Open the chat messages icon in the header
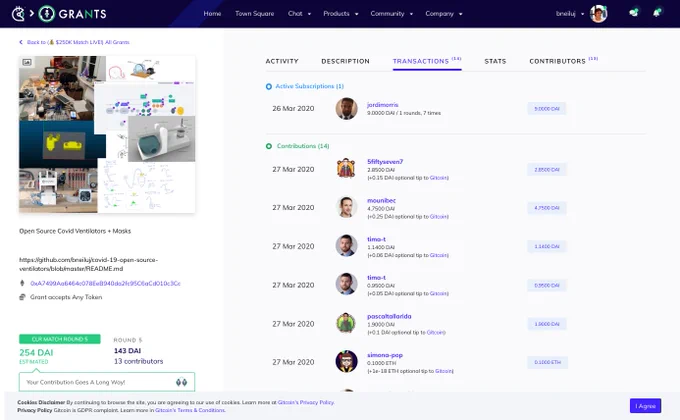 click(x=634, y=13)
